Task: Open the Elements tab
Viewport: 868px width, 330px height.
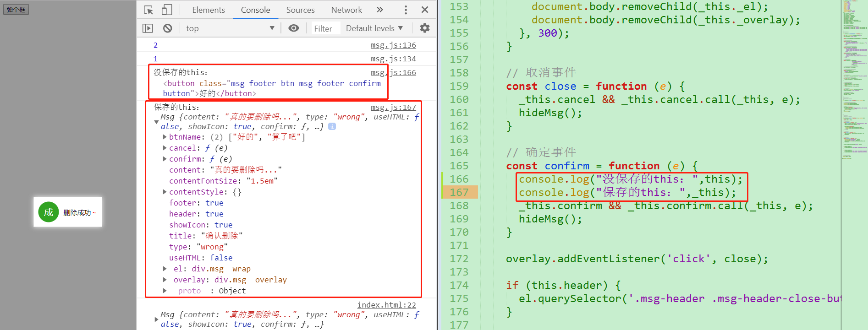Action: tap(209, 10)
